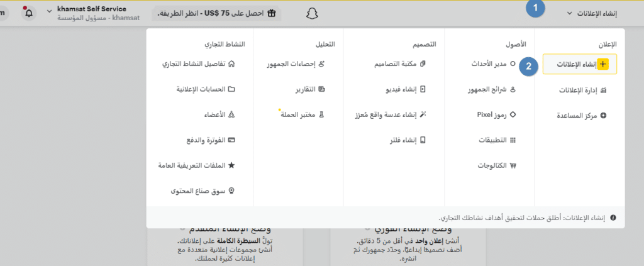Select إنشاء الإعلانات menu entry
The height and width of the screenshot is (266, 644).
[579, 64]
